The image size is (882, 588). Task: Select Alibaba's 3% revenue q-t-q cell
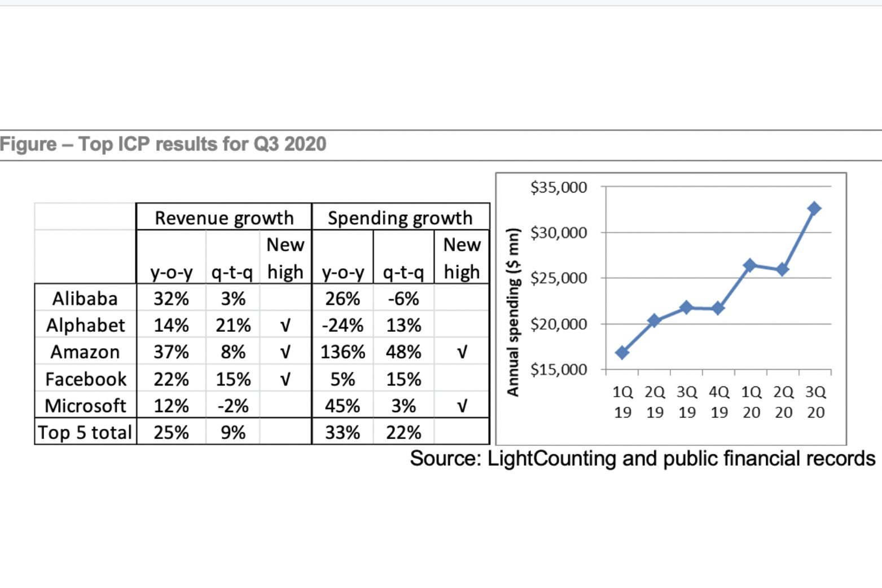(x=233, y=298)
